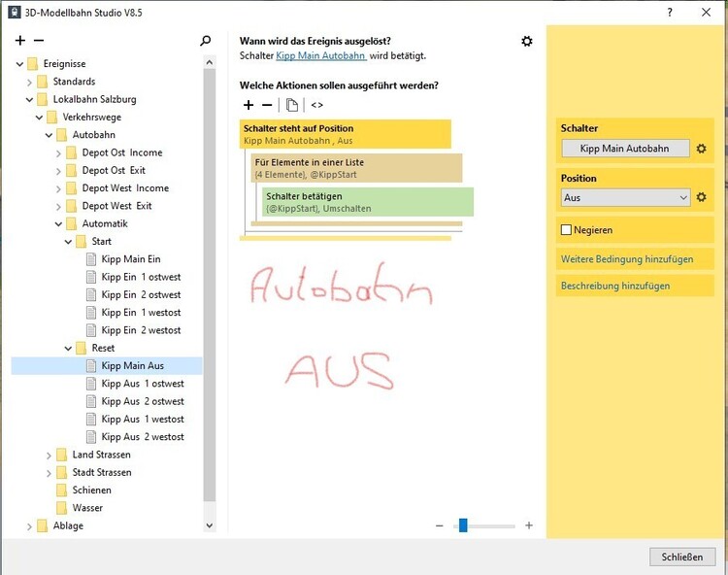Toggle the Negieren checkbox

(566, 230)
